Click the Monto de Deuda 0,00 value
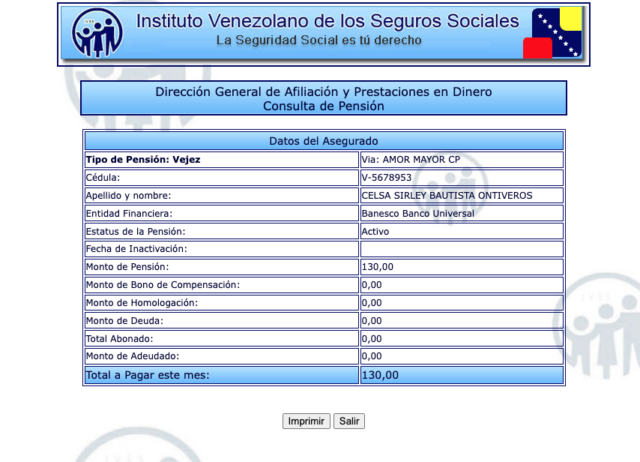The width and height of the screenshot is (640, 462). pos(372,321)
